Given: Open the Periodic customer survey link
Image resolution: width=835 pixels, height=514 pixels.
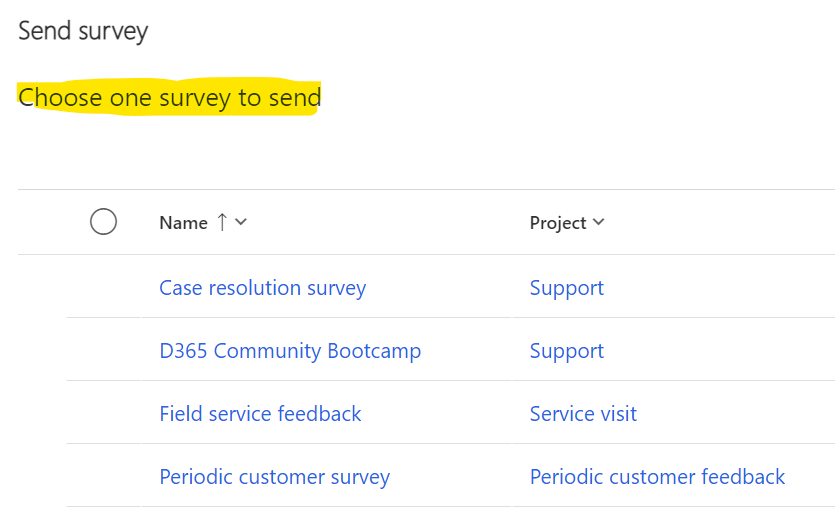Looking at the screenshot, I should point(274,477).
